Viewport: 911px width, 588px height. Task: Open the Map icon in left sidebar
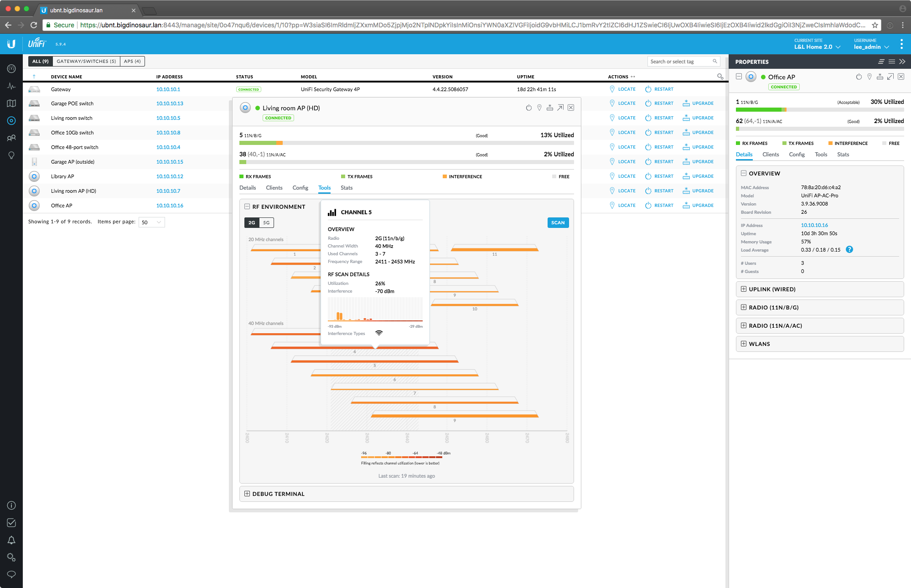click(x=11, y=103)
